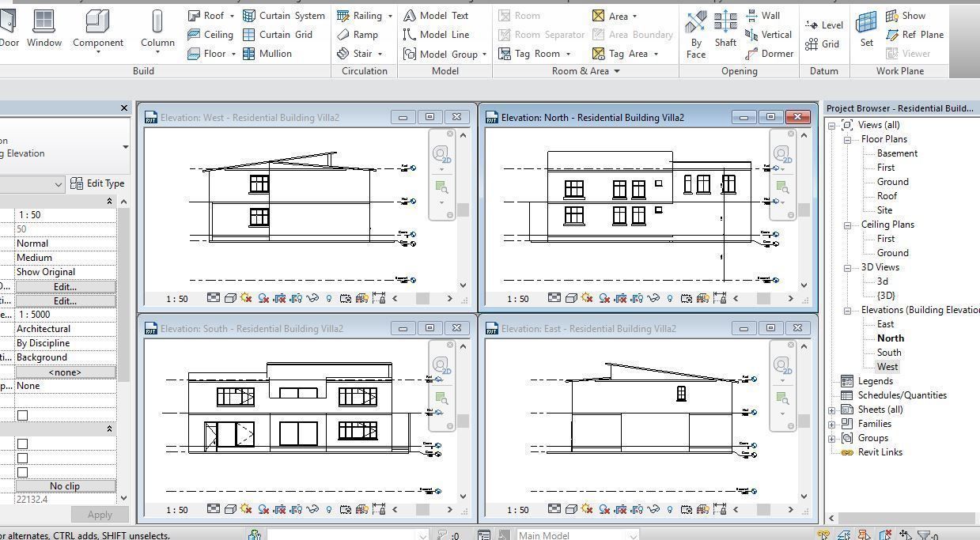Click West view horizontal scrollbar thumb

[x=422, y=298]
